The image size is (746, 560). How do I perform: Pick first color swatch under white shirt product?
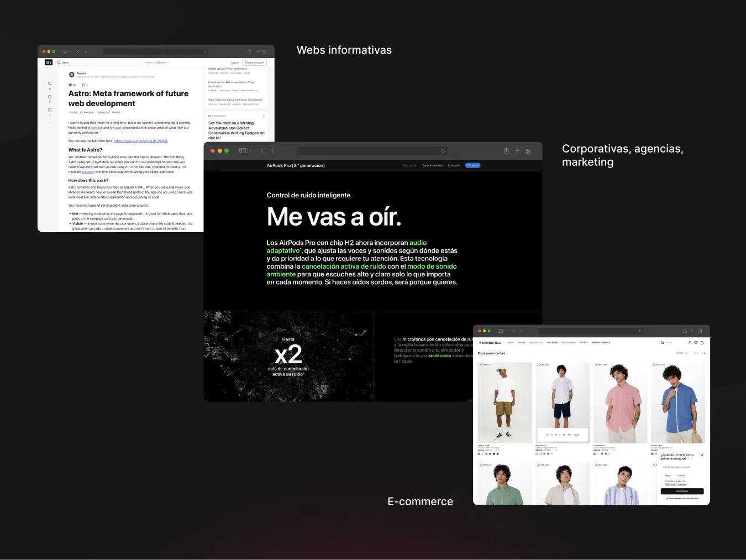(537, 454)
